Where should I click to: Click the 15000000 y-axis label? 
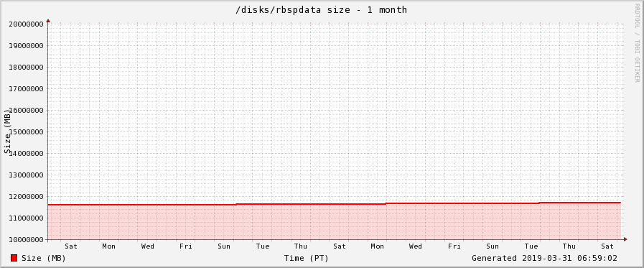click(27, 132)
